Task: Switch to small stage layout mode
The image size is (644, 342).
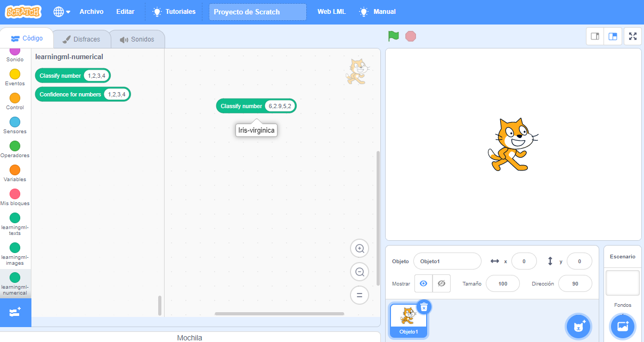Action: 595,36
